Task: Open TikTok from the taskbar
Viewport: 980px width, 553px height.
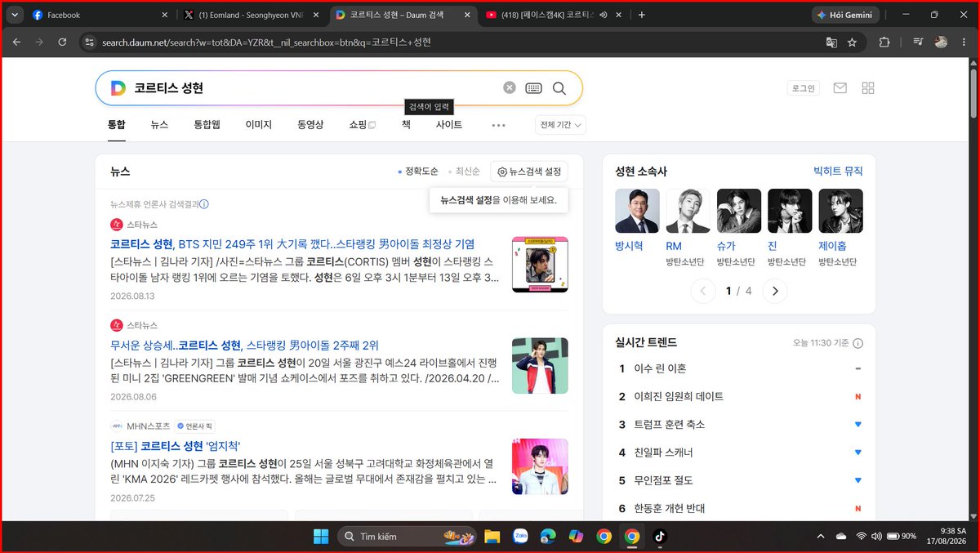Action: click(659, 537)
